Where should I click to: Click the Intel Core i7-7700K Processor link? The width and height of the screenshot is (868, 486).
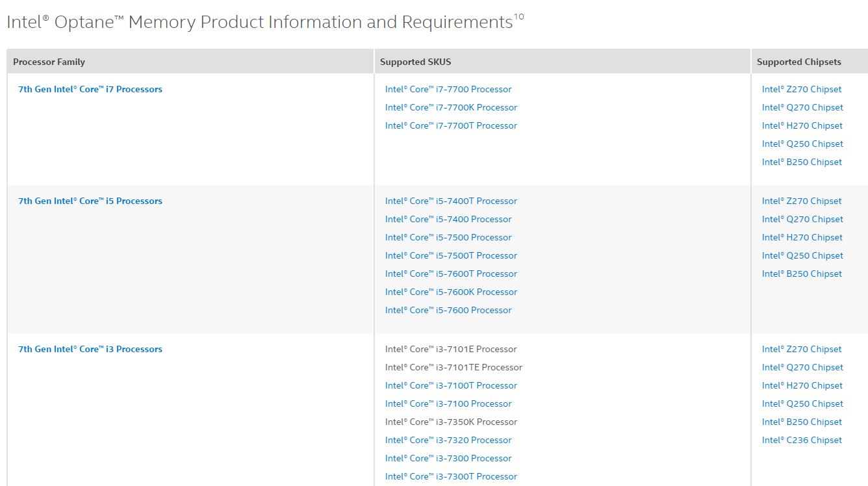451,108
